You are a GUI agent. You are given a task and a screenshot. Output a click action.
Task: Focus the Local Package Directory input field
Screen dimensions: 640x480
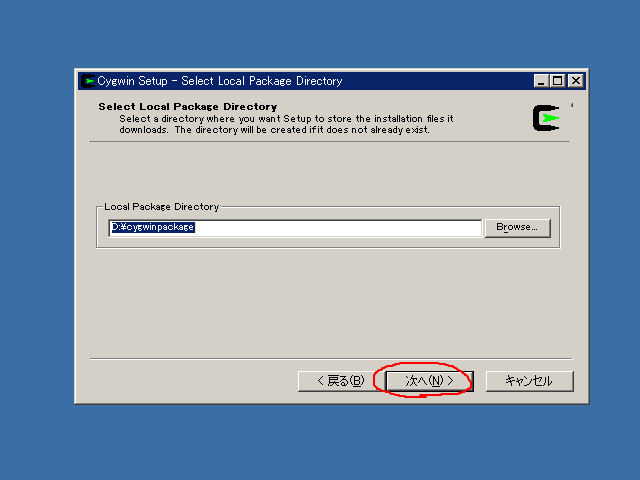tap(295, 227)
